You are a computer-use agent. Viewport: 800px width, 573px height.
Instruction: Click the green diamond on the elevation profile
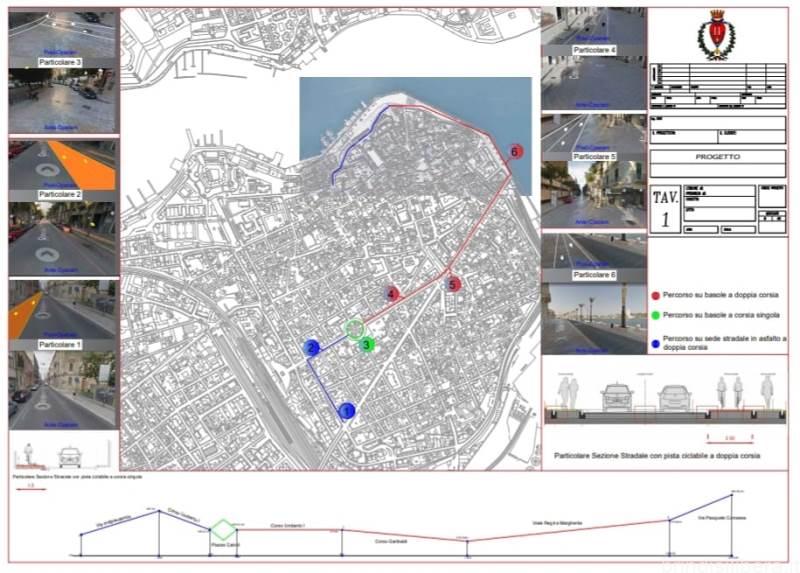[x=222, y=530]
